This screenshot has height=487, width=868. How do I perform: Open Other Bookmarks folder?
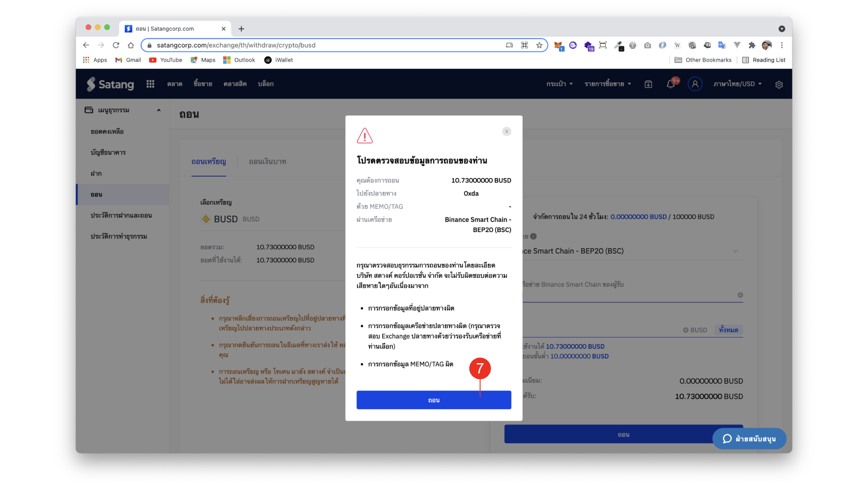(703, 60)
